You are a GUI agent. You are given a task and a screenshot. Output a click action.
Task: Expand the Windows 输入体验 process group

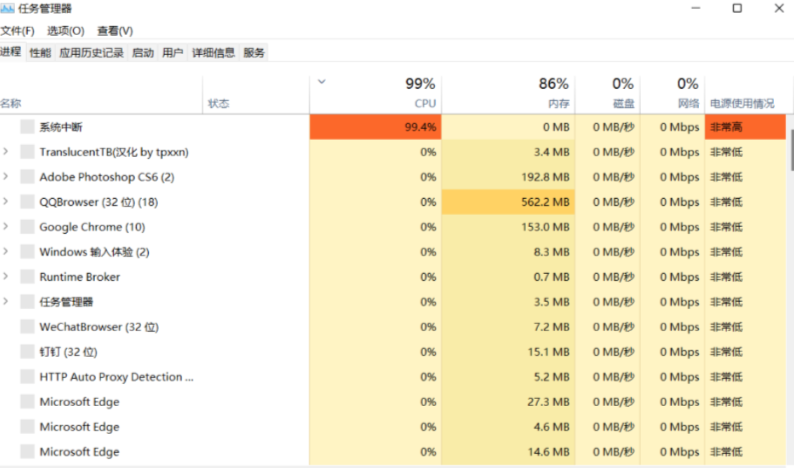6,252
